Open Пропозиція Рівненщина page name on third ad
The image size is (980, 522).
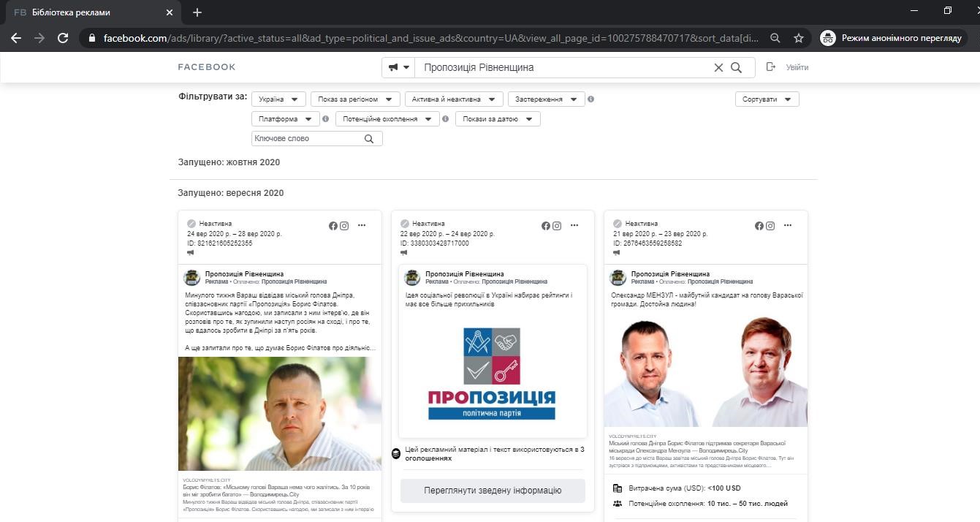[670, 274]
